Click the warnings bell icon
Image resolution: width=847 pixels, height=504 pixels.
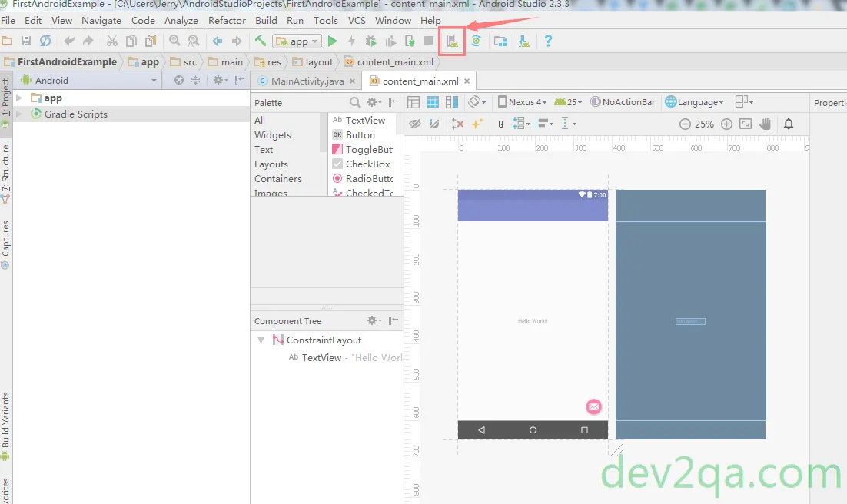pyautogui.click(x=789, y=124)
